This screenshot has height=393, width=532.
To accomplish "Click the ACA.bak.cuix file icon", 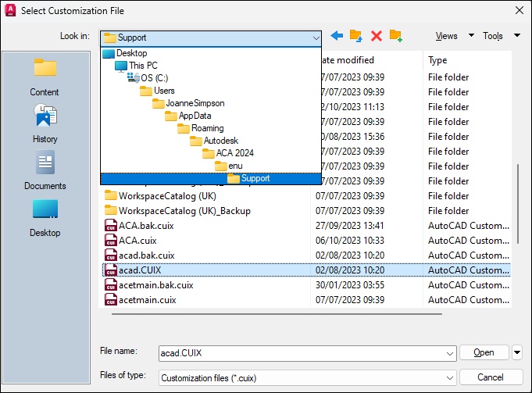I will pos(111,226).
